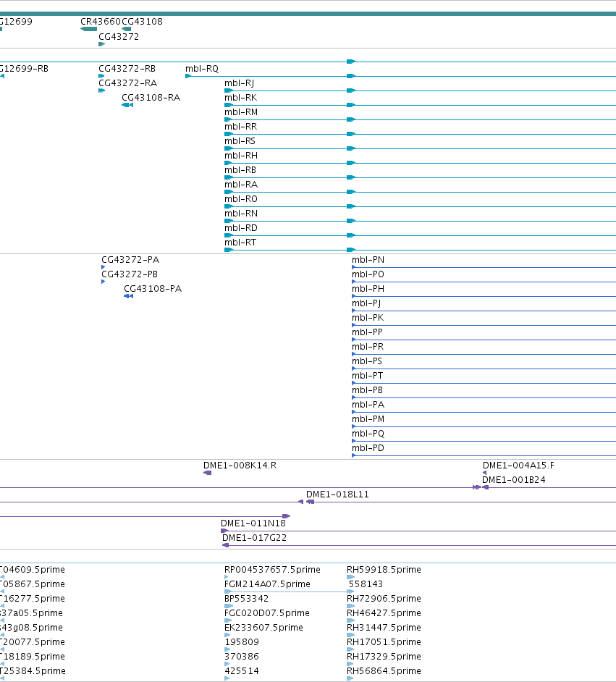Select EST RP004537657.5prime
616x682 pixels.
272,569
